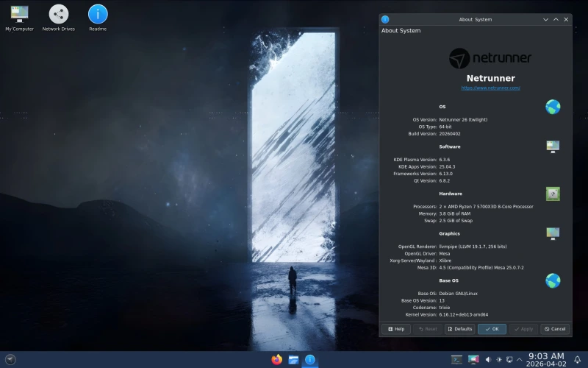Click the Hardware section chip icon
Image resolution: width=588 pixels, height=368 pixels.
[x=553, y=194]
